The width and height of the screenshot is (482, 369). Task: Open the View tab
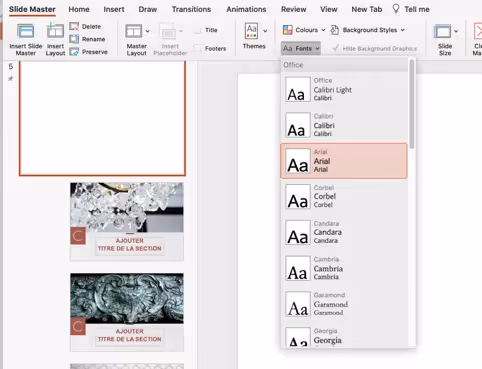pos(329,9)
